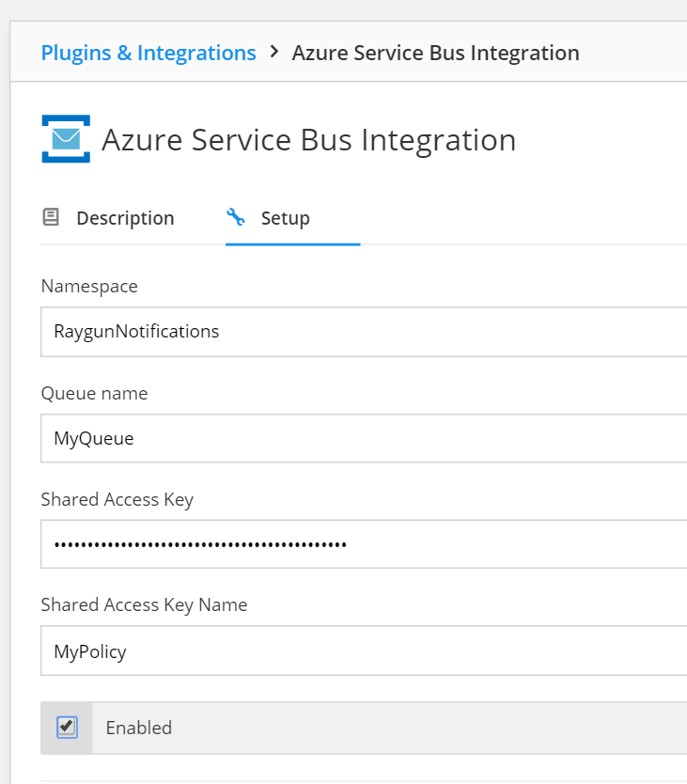The height and width of the screenshot is (784, 687).
Task: Click the Shared Access Key label
Action: pyautogui.click(x=117, y=499)
